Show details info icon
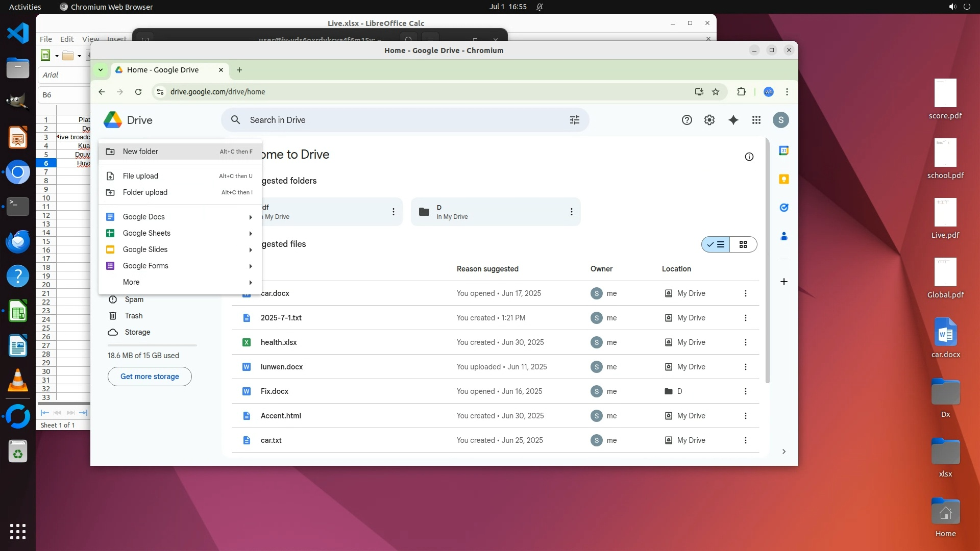The height and width of the screenshot is (551, 980). click(x=749, y=157)
